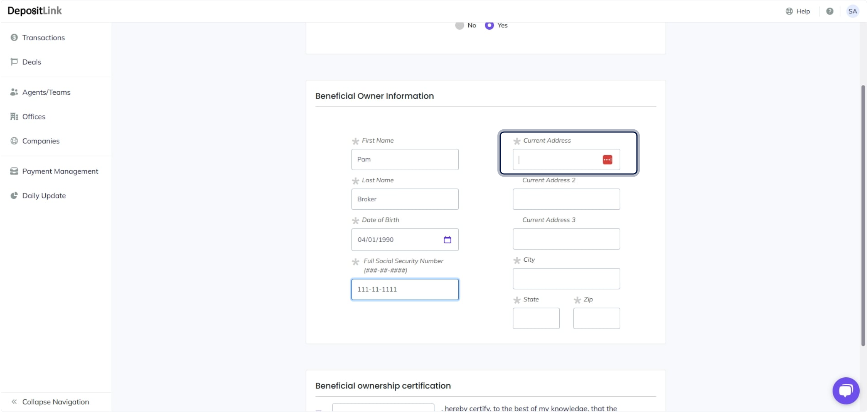Click the page vertical scrollbar

[863, 216]
